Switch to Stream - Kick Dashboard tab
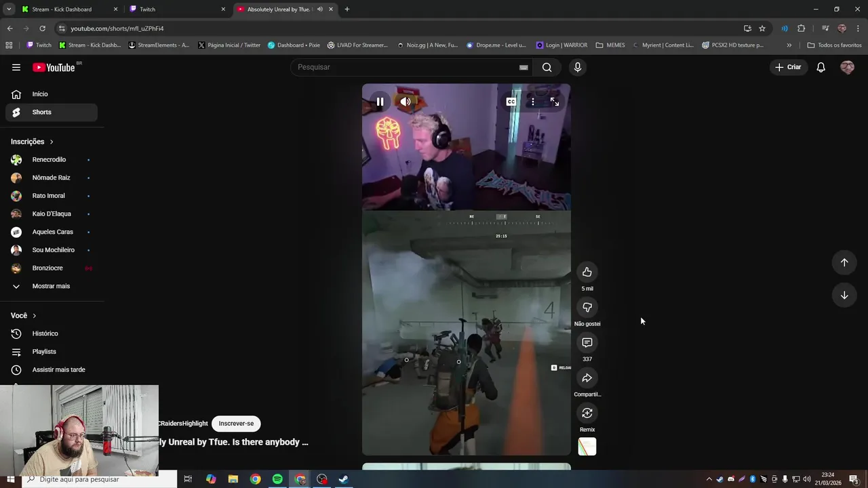The image size is (868, 488). pos(69,9)
